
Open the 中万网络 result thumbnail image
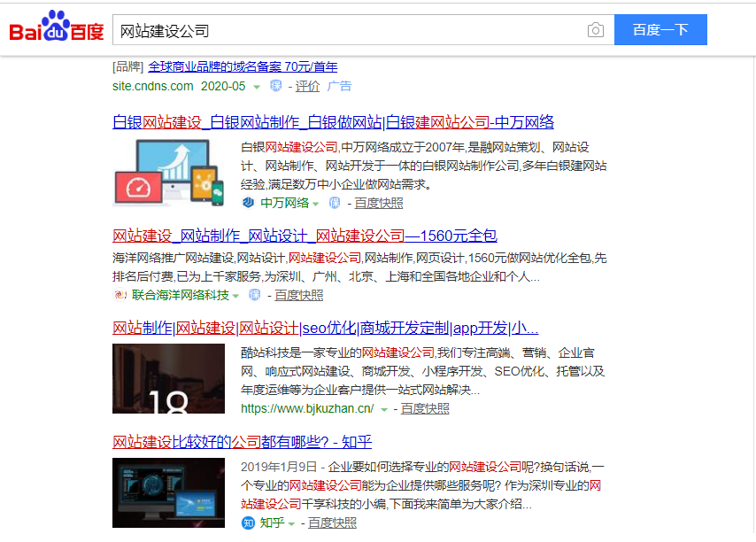tap(168, 173)
